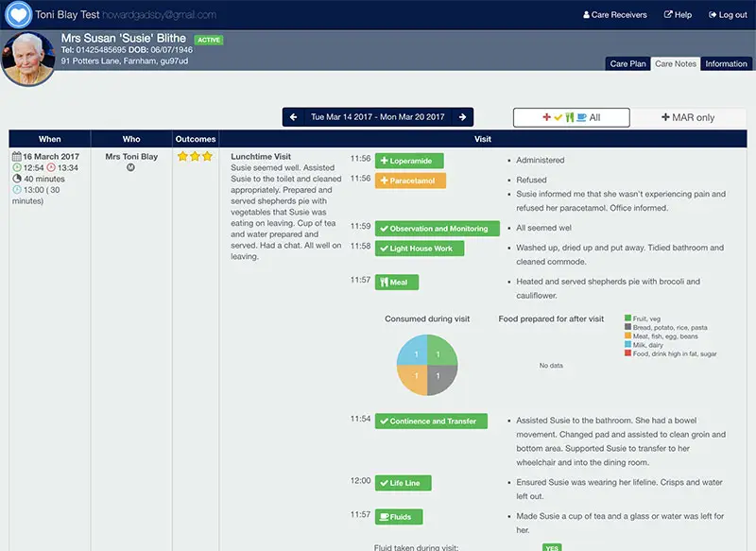Click the Log out link
Image resolution: width=756 pixels, height=551 pixels.
coord(728,15)
